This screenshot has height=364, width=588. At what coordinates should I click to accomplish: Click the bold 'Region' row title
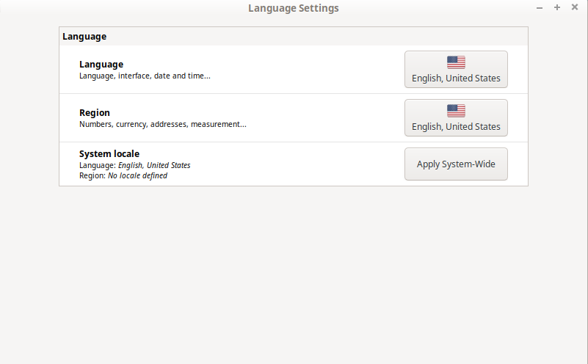(x=95, y=113)
